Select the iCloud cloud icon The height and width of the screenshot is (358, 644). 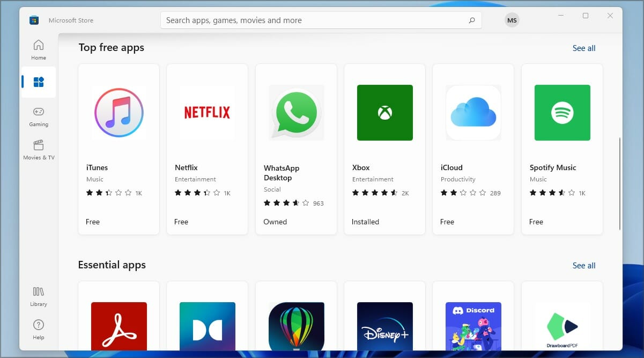point(473,113)
